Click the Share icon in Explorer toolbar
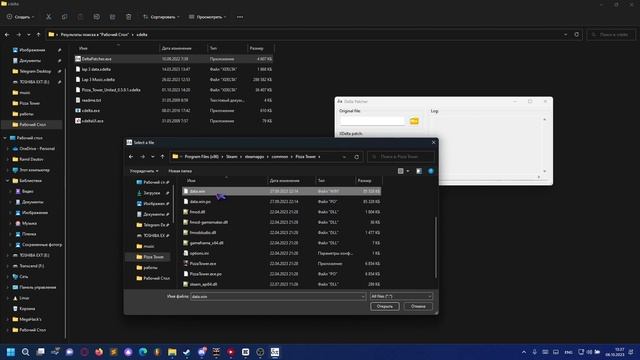 point(112,17)
